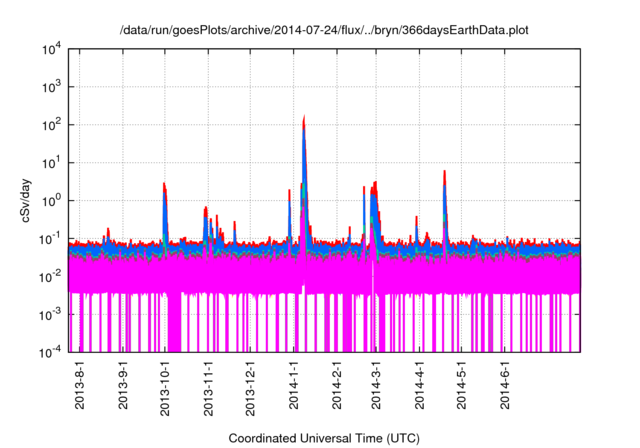Click the 10^0 y-axis tick label

52,200
